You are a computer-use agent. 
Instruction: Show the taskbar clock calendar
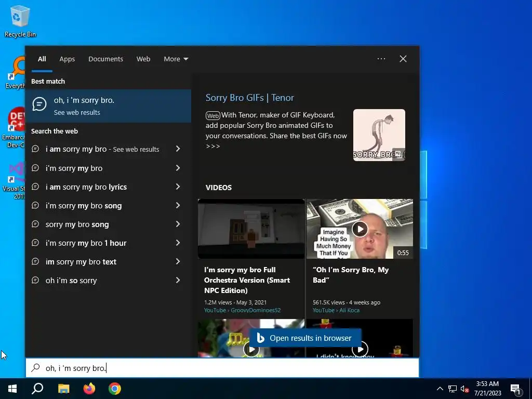coord(487,389)
